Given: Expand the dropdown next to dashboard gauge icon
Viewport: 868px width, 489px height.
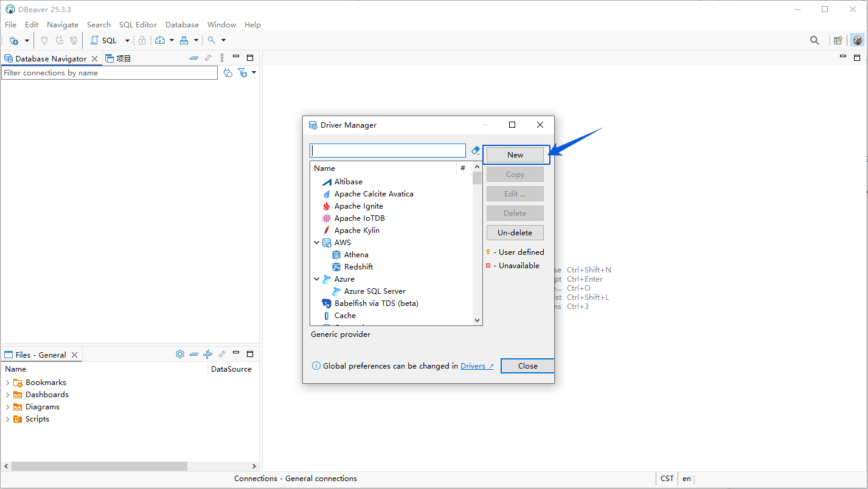Looking at the screenshot, I should tap(172, 41).
